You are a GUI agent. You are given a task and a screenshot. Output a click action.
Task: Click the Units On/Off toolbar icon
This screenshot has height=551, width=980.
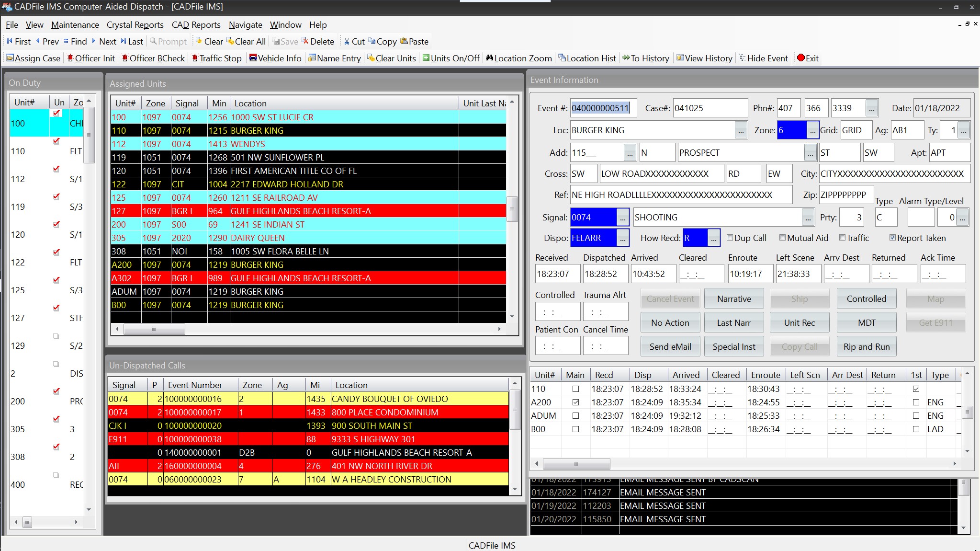click(426, 58)
